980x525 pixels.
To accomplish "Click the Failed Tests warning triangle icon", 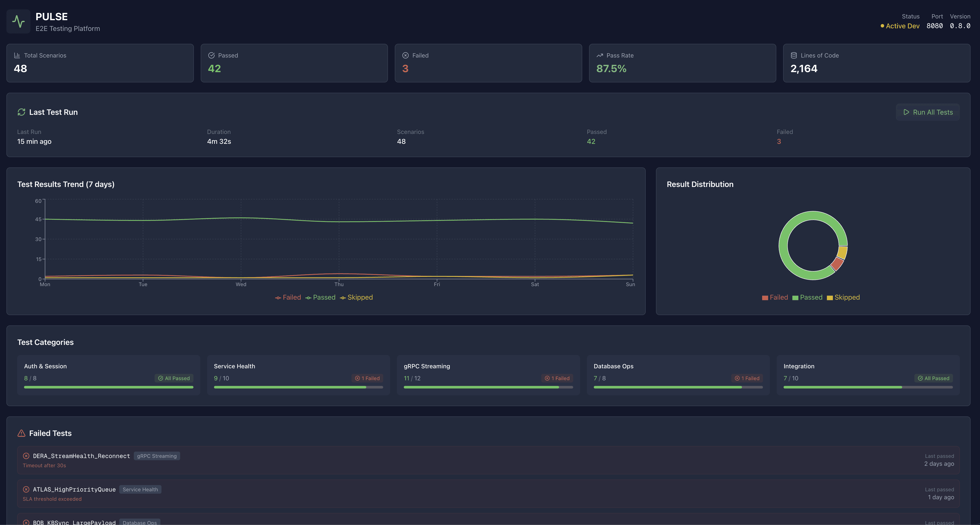I will pyautogui.click(x=21, y=433).
